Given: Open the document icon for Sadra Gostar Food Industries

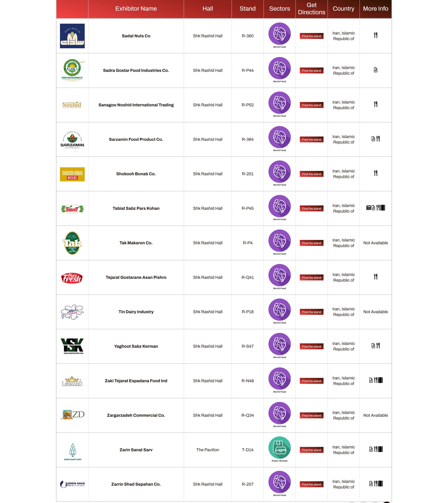Looking at the screenshot, I should (x=375, y=70).
